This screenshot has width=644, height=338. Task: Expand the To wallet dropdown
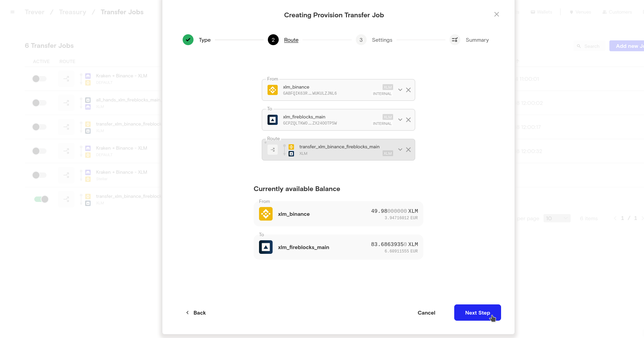point(400,120)
